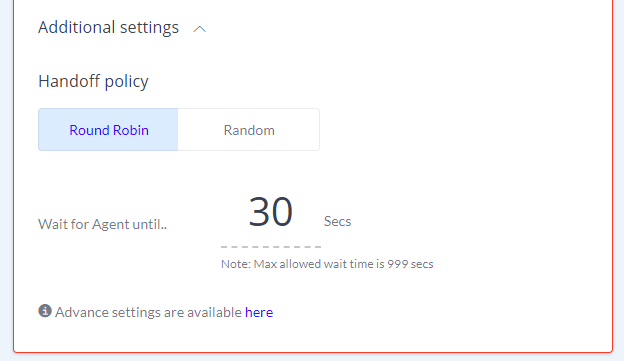
Task: Click the Handoff policy heading
Action: coord(94,82)
